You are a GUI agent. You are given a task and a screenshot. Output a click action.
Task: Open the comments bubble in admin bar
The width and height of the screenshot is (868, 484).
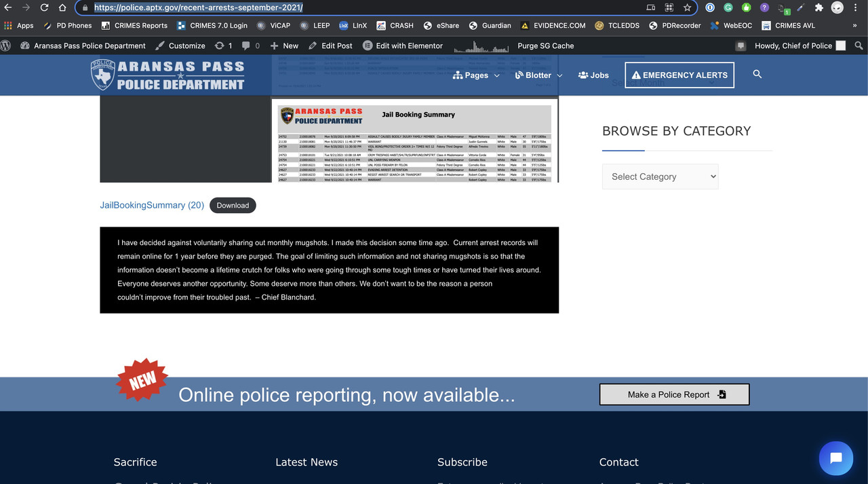(250, 45)
